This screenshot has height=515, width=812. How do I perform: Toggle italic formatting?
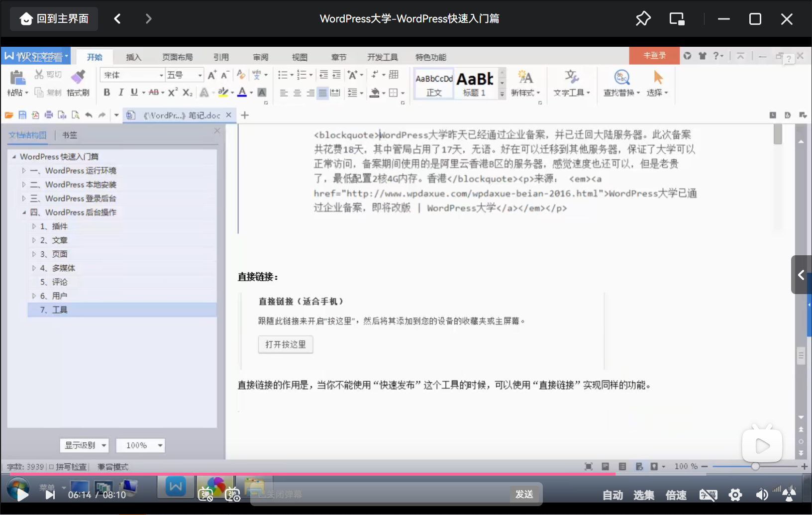pyautogui.click(x=120, y=93)
